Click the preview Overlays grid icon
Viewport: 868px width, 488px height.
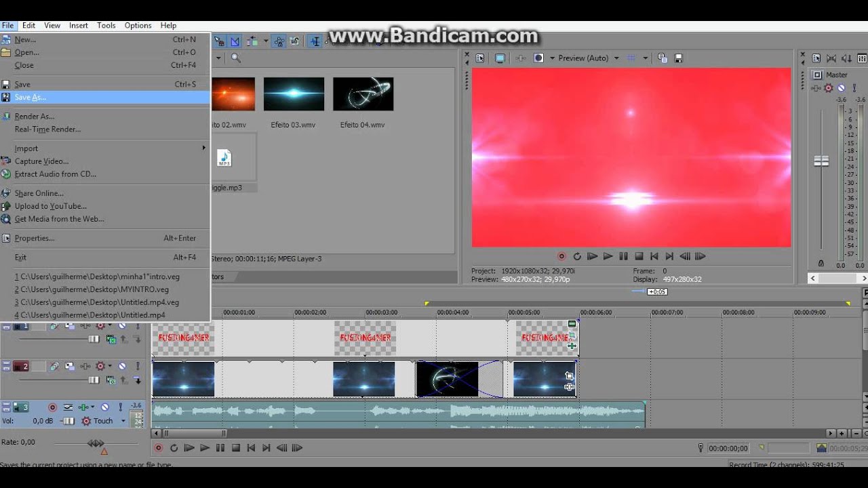click(631, 58)
